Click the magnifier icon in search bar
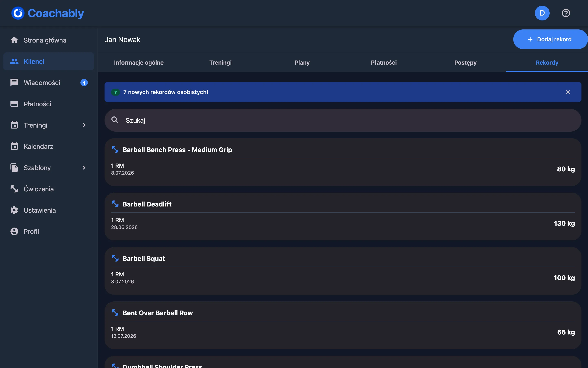Viewport: 588px width, 368px height. (115, 120)
